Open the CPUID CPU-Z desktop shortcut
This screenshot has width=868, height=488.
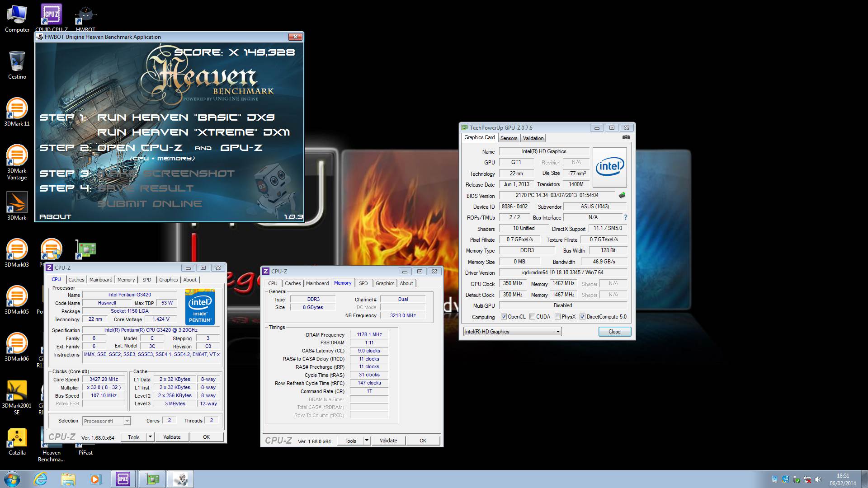coord(51,17)
